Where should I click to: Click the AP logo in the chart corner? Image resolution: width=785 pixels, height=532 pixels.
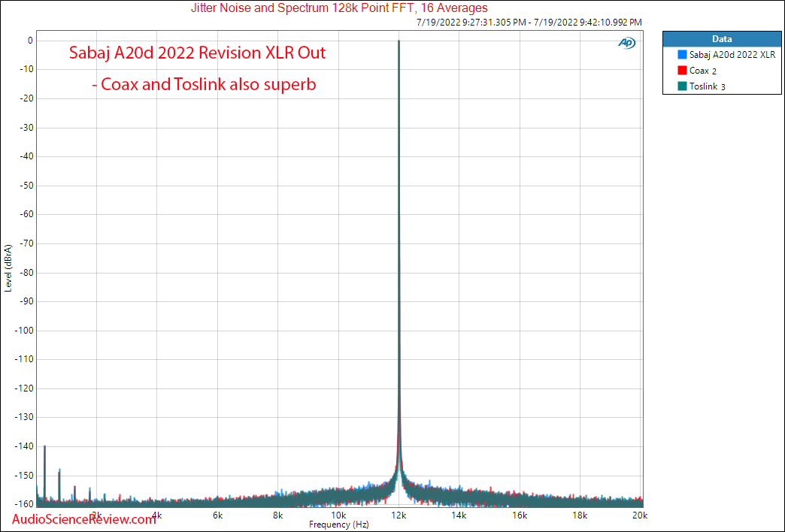[x=627, y=43]
